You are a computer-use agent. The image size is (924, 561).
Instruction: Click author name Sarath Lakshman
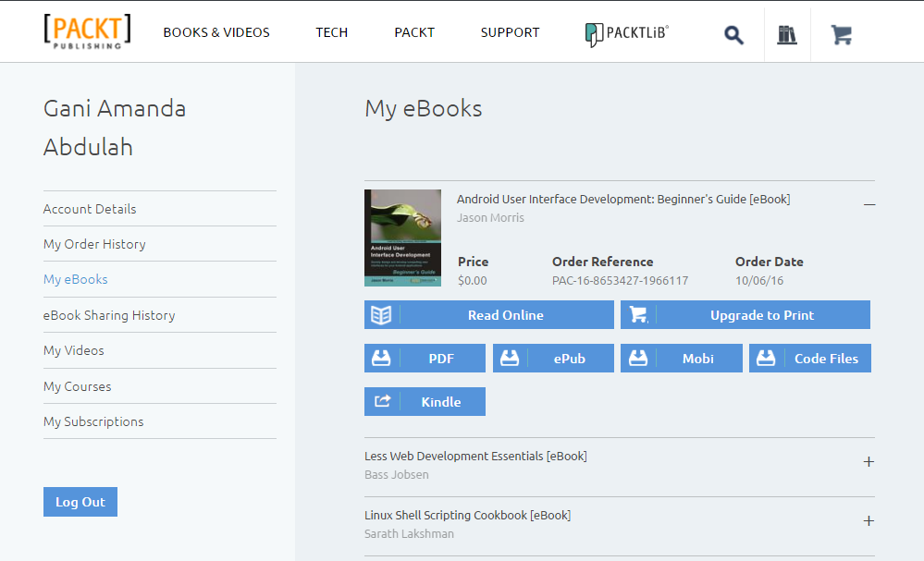(409, 534)
